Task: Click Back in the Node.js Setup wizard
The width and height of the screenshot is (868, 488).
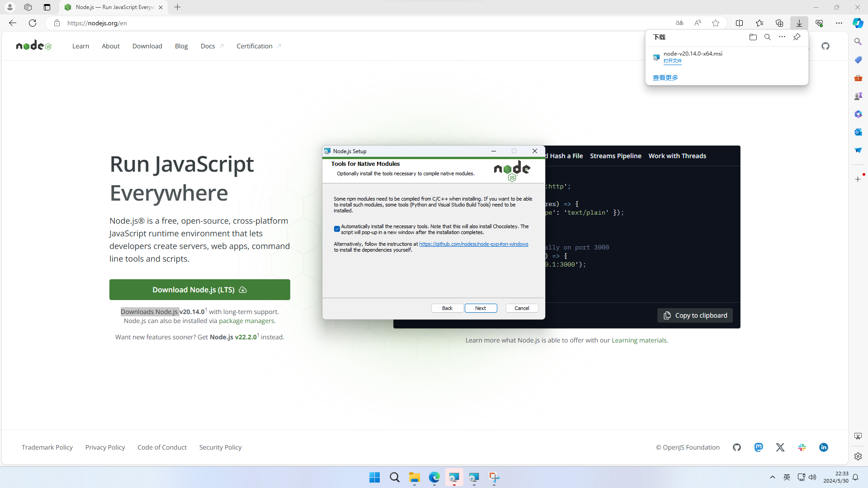Action: click(447, 308)
